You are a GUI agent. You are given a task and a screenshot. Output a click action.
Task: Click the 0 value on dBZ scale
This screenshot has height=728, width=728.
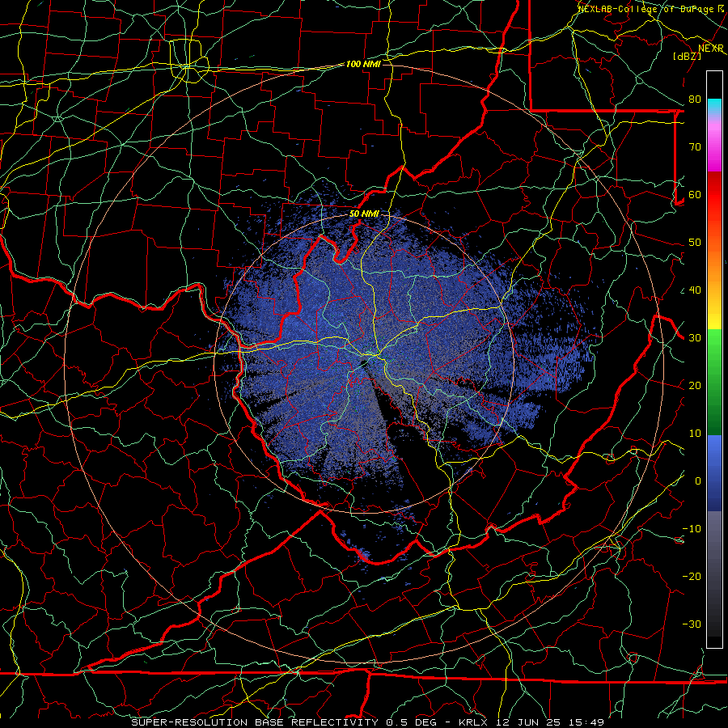click(698, 481)
